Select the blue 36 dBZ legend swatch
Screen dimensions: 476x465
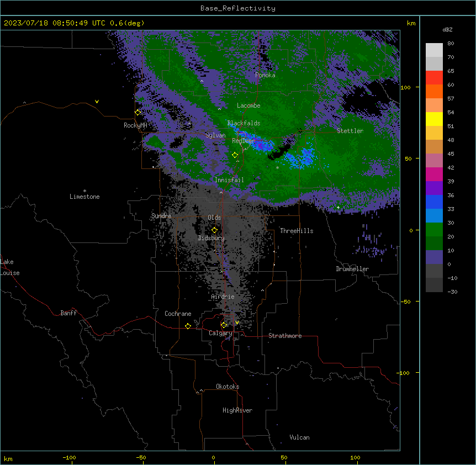[434, 202]
